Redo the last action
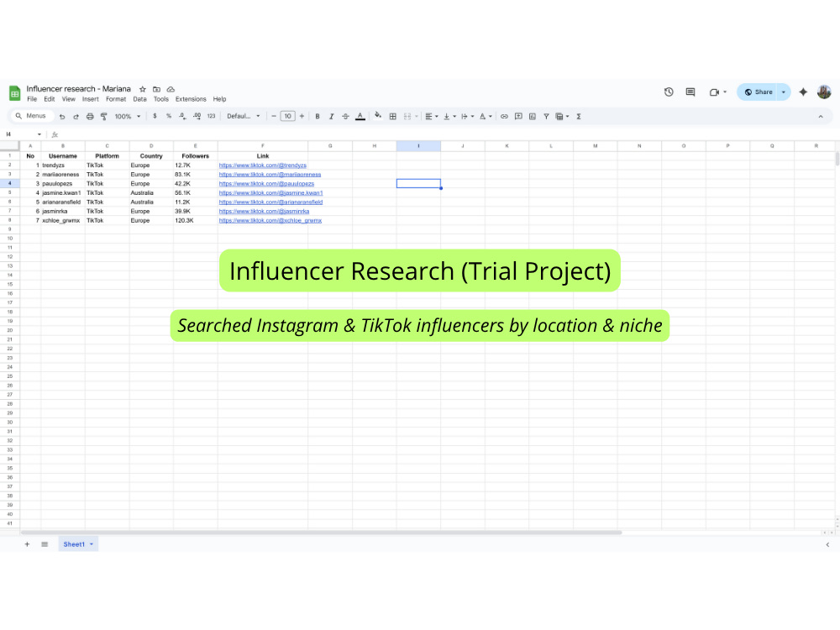The image size is (840, 630). coord(76,116)
